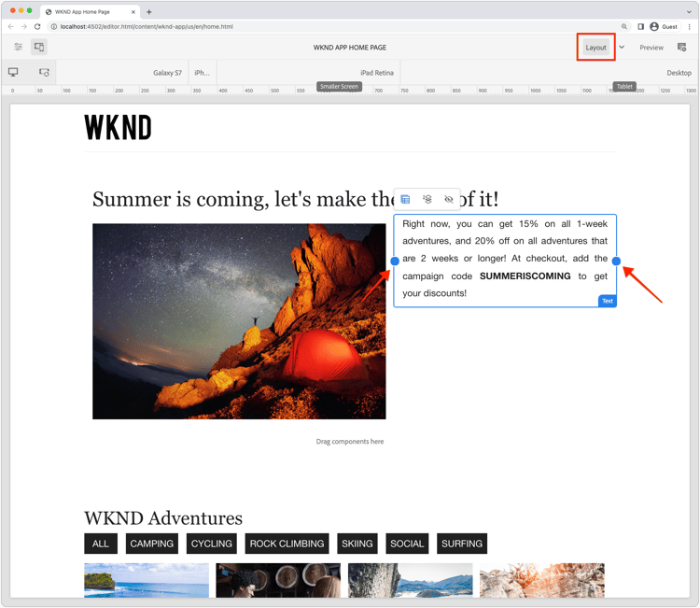Click the left resize handle of Text component
This screenshot has height=608, width=700.
pyautogui.click(x=395, y=262)
